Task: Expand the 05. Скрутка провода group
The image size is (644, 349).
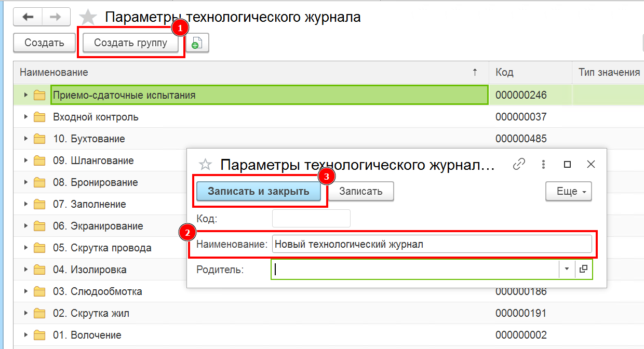Action: click(x=25, y=248)
